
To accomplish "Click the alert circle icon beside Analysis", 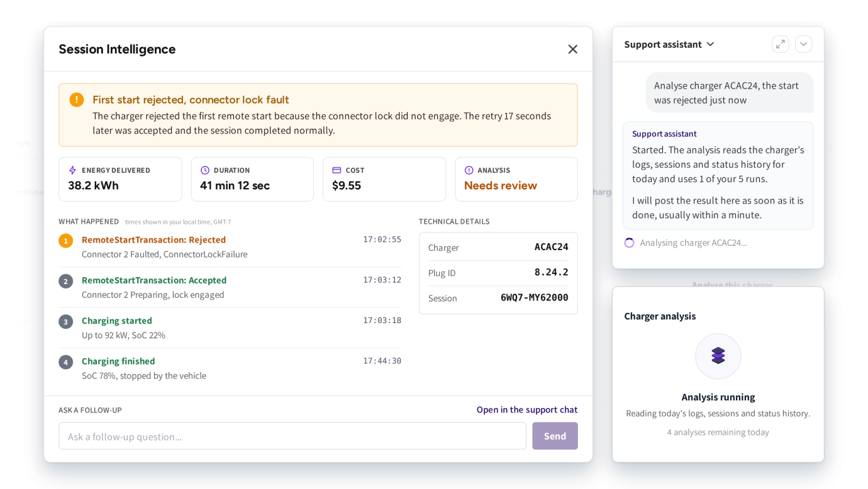I will pyautogui.click(x=469, y=170).
